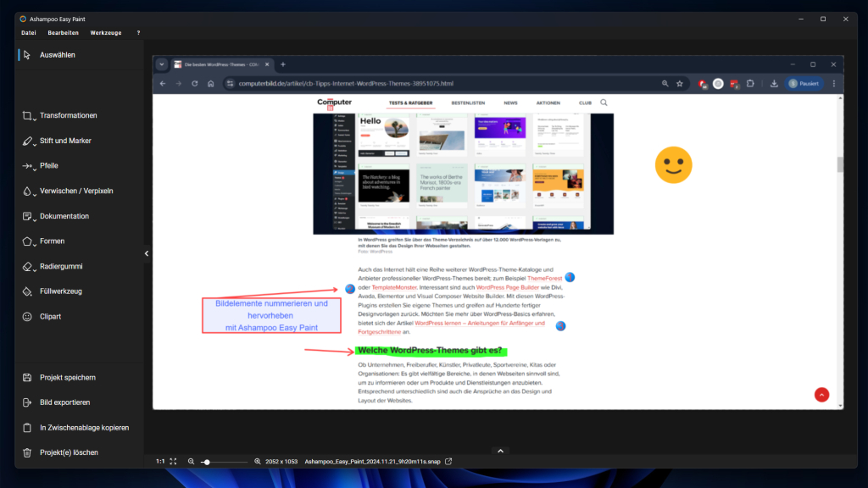This screenshot has height=488, width=868.
Task: Reset zoom with the 1:1 button
Action: (160, 462)
